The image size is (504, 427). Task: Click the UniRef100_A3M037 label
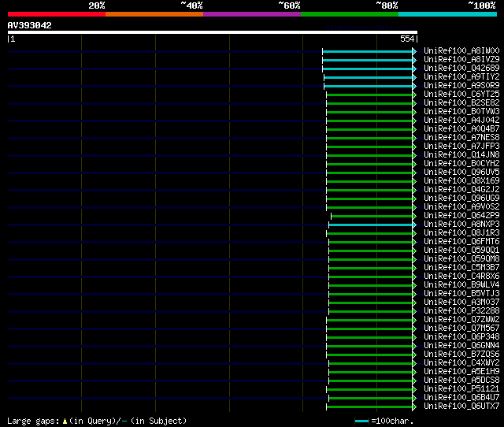pos(461,303)
